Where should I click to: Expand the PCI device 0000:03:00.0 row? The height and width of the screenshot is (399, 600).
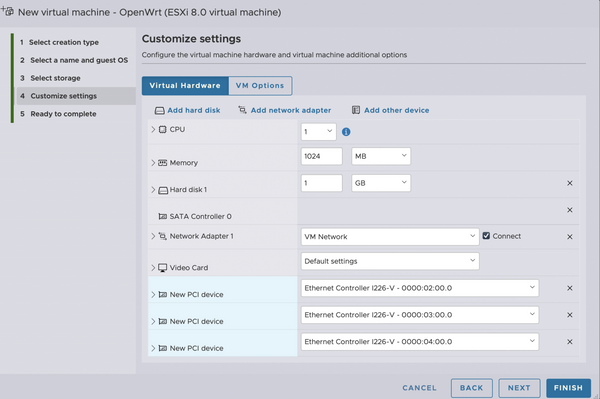click(153, 321)
